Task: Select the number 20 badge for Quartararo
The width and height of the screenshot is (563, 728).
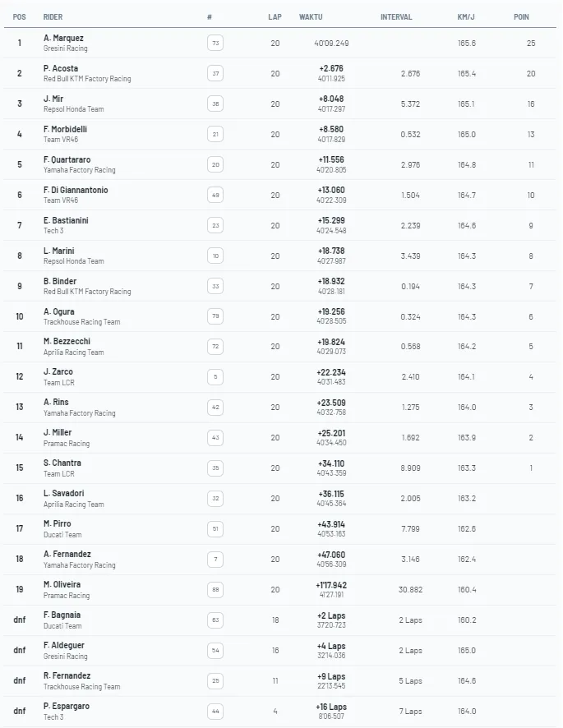Action: (x=216, y=164)
